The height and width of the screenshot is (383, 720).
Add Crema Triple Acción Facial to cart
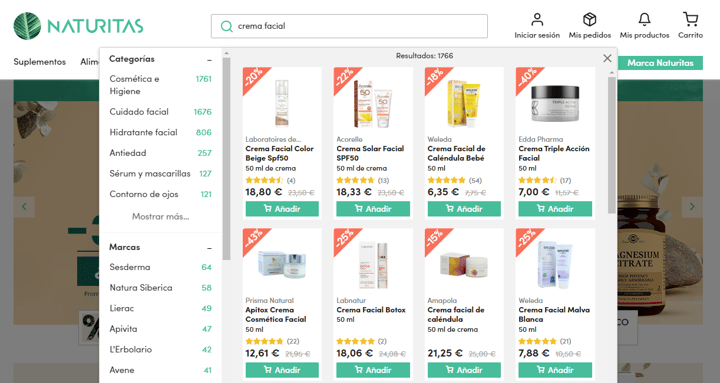(555, 209)
